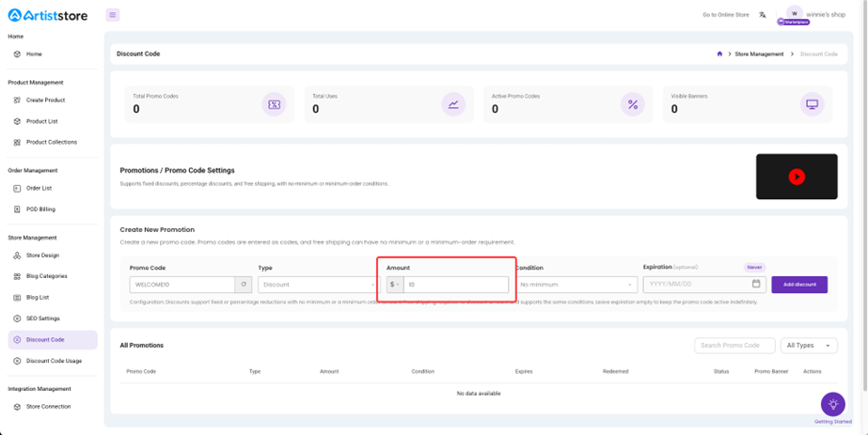This screenshot has width=868, height=435.
Task: Open the Condition No minimum dropdown
Action: [576, 285]
